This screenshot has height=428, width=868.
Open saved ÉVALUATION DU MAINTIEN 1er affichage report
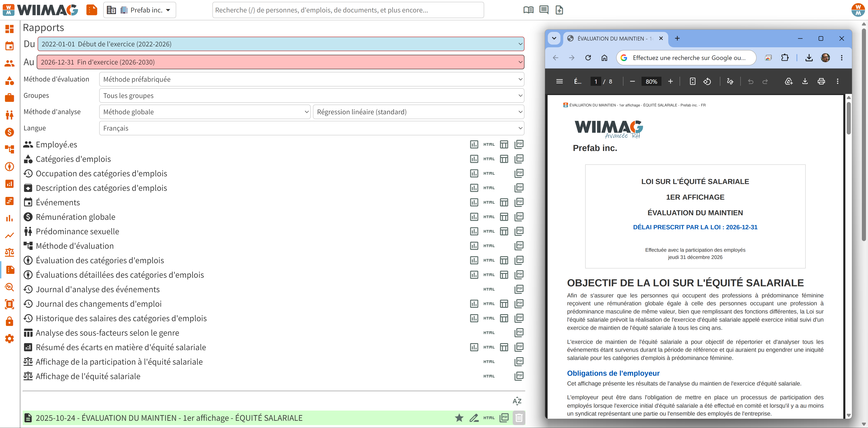[169, 418]
